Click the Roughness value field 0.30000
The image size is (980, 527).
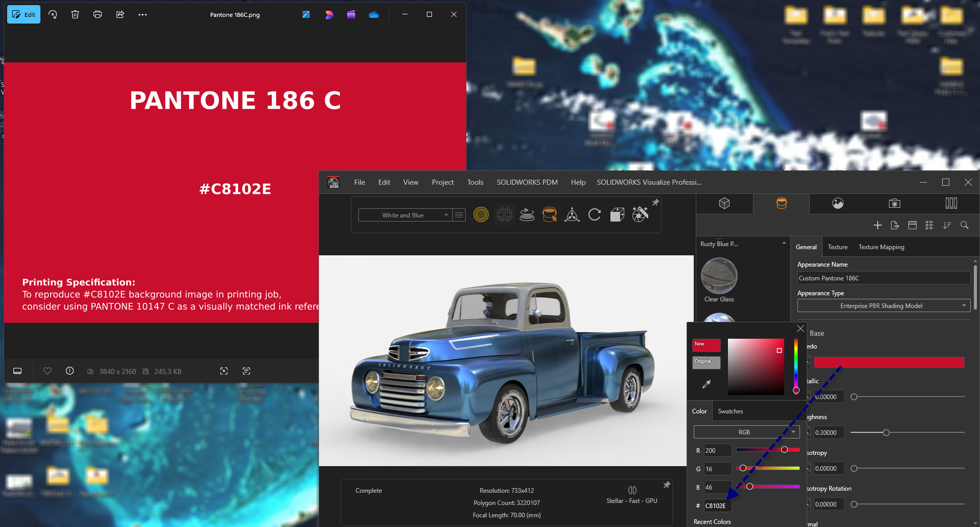[x=829, y=433]
